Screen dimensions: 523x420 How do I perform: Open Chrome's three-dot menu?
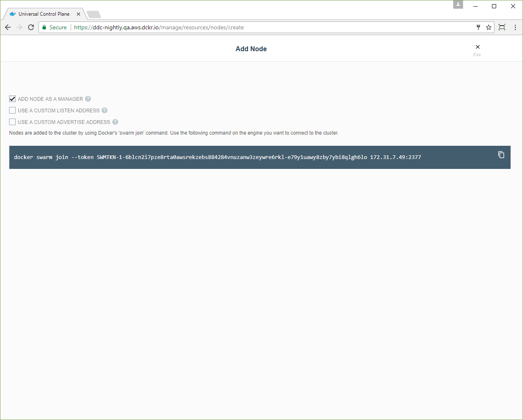pos(515,27)
